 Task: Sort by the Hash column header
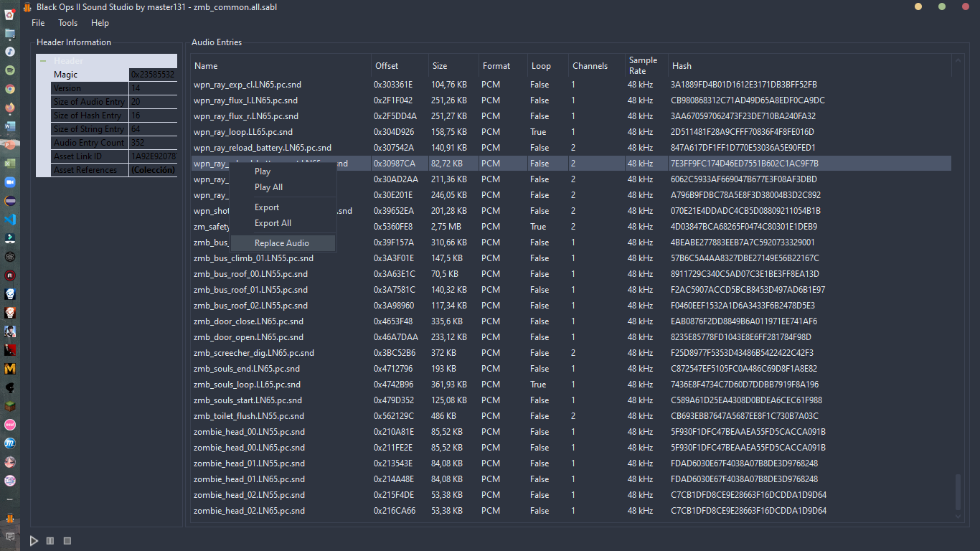click(x=810, y=66)
